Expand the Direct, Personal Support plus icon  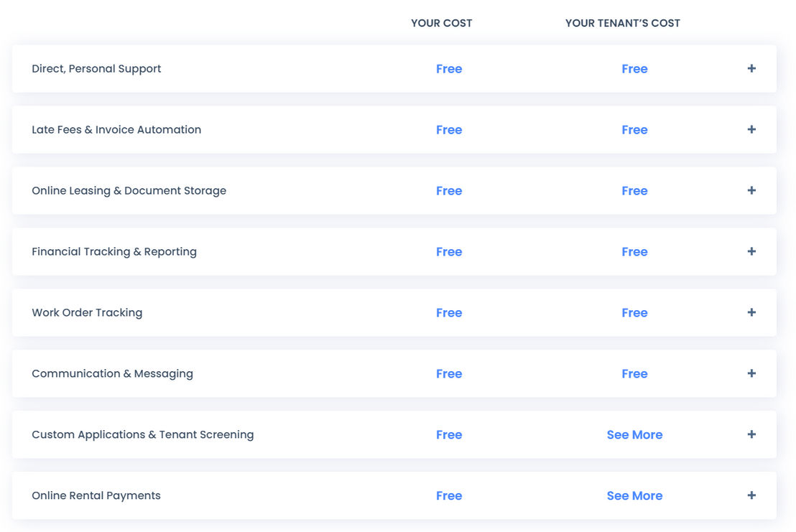[x=751, y=68]
